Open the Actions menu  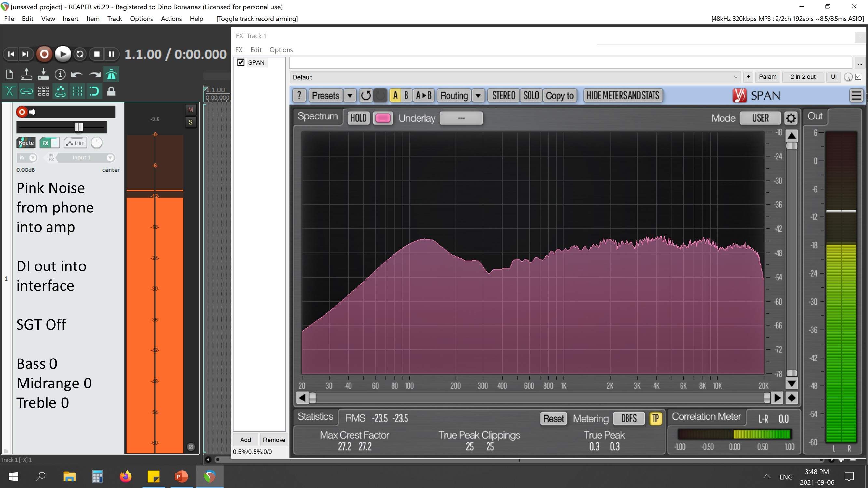tap(171, 19)
